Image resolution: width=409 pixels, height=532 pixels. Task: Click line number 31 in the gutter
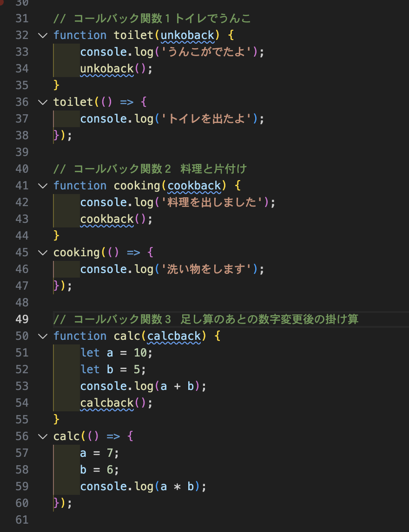pyautogui.click(x=22, y=18)
